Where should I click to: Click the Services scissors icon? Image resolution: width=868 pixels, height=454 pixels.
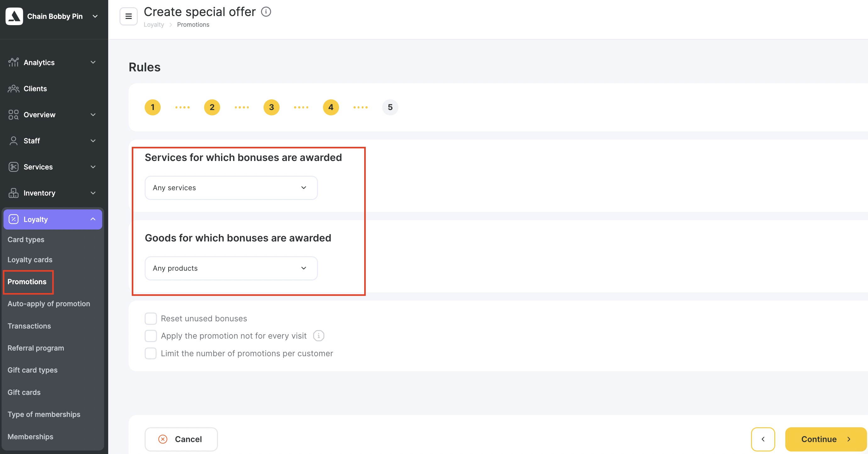(x=14, y=167)
